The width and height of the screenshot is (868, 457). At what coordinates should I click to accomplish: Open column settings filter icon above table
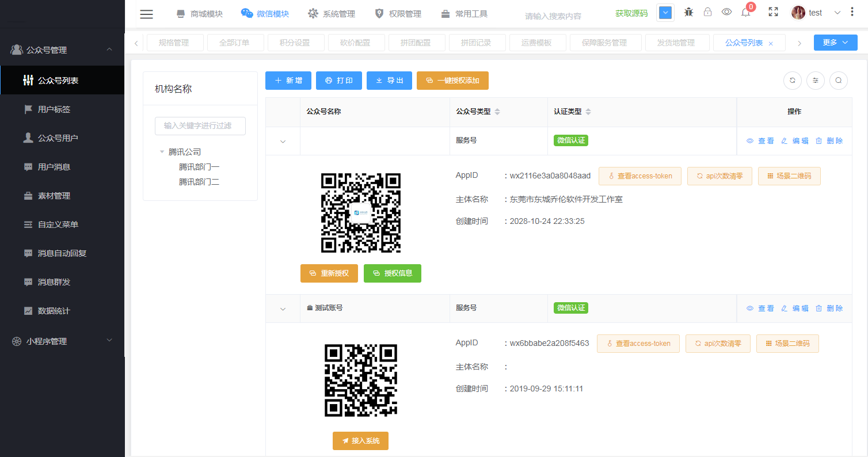816,81
